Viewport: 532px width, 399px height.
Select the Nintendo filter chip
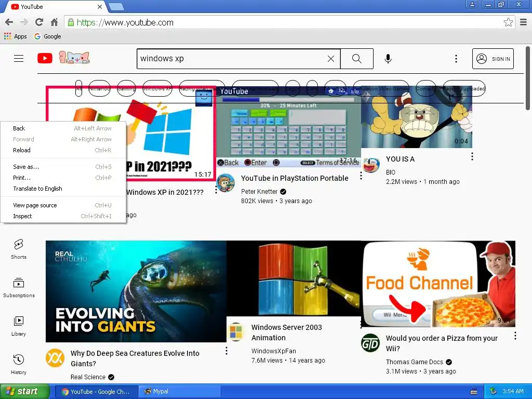click(x=99, y=88)
